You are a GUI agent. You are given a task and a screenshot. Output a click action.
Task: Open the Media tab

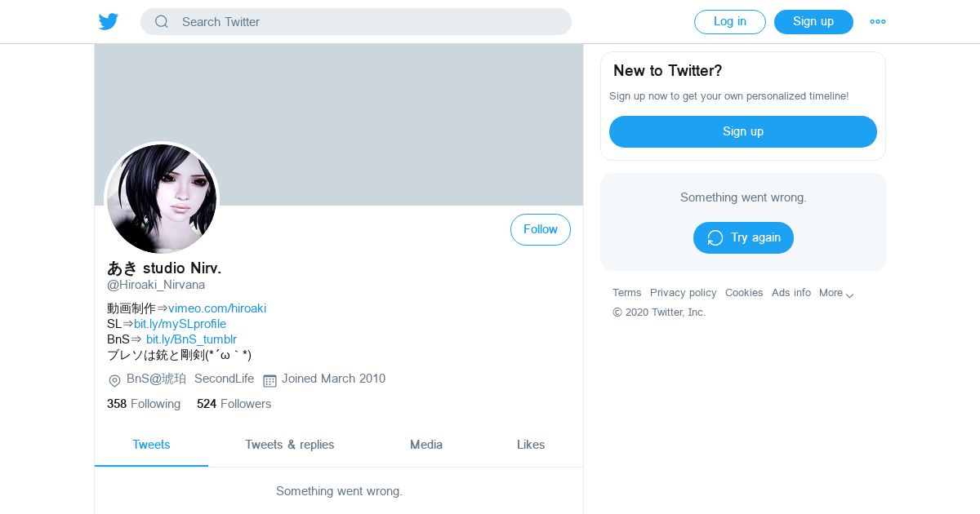425,445
